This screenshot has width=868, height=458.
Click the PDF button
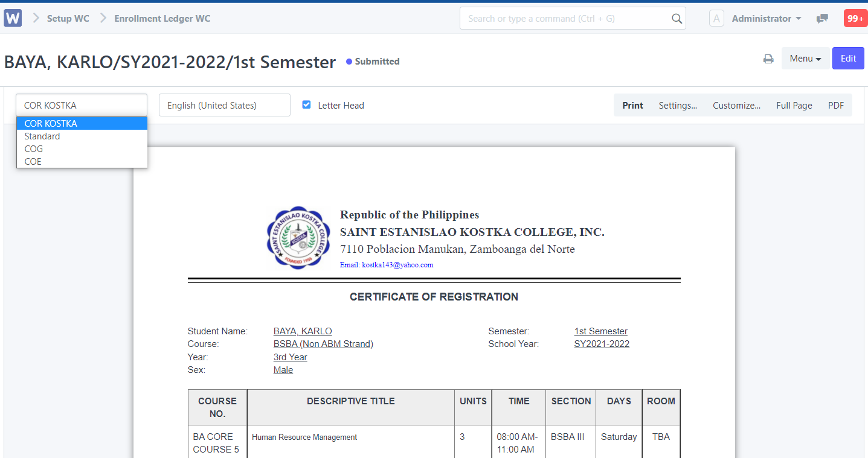tap(835, 105)
